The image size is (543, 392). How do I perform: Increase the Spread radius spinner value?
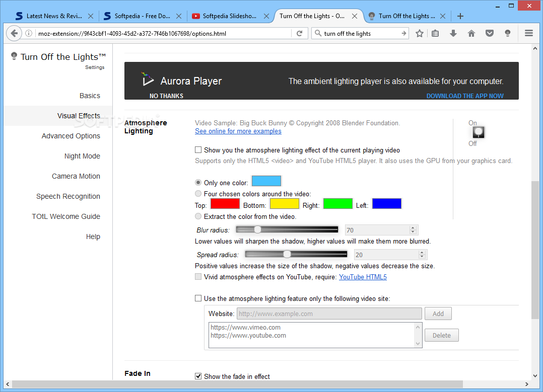[x=422, y=253]
